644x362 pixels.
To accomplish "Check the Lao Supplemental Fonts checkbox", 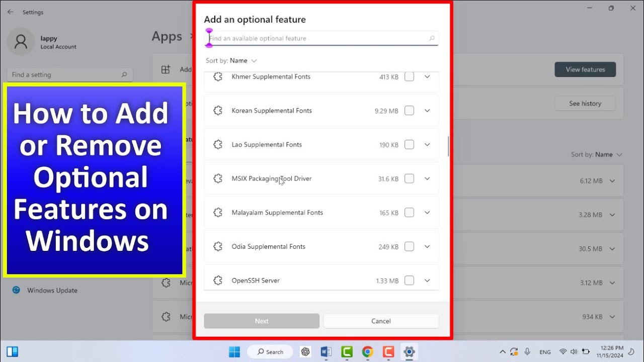I will [x=410, y=145].
